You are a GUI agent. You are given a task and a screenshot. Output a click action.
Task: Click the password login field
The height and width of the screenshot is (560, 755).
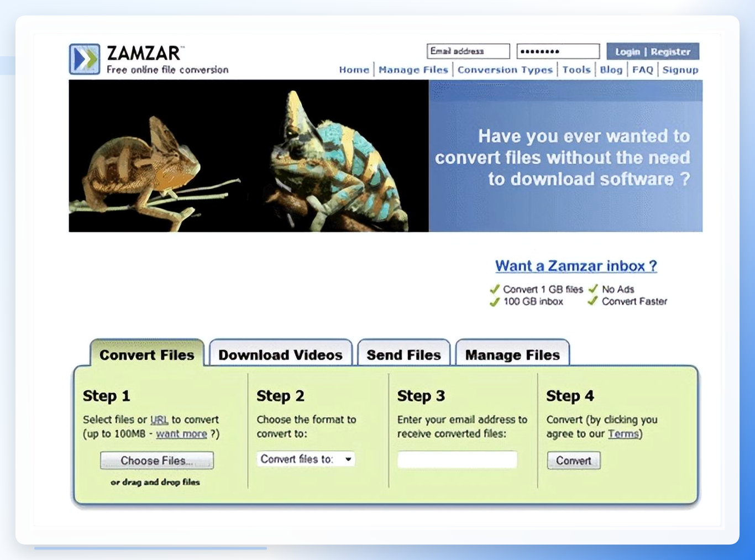pos(558,51)
